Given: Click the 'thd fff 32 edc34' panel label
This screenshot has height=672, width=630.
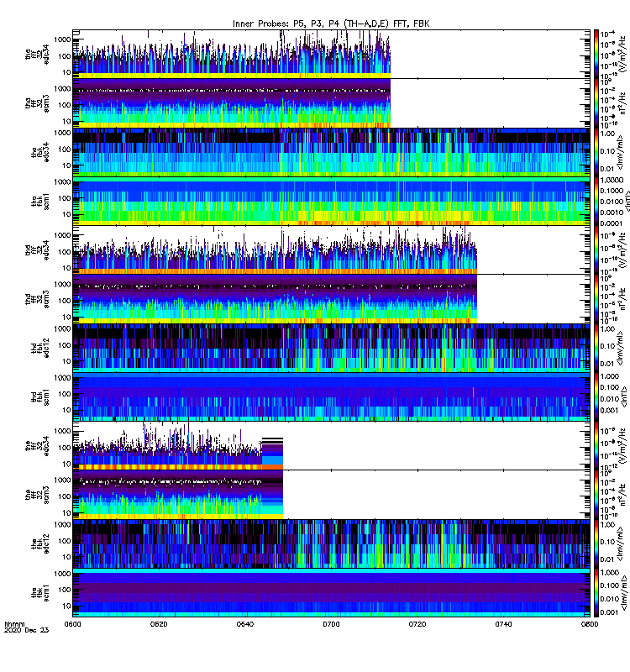Looking at the screenshot, I should click(x=37, y=249).
